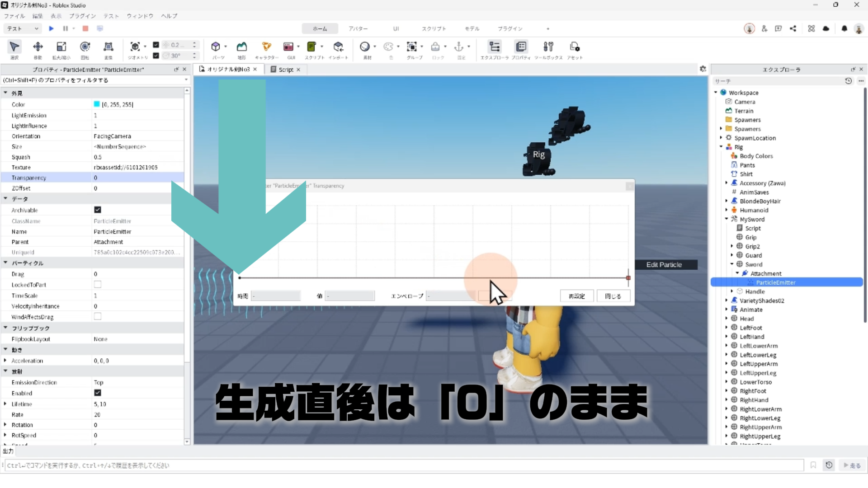
Task: Click the Explorer toolbar icon
Action: point(495,47)
